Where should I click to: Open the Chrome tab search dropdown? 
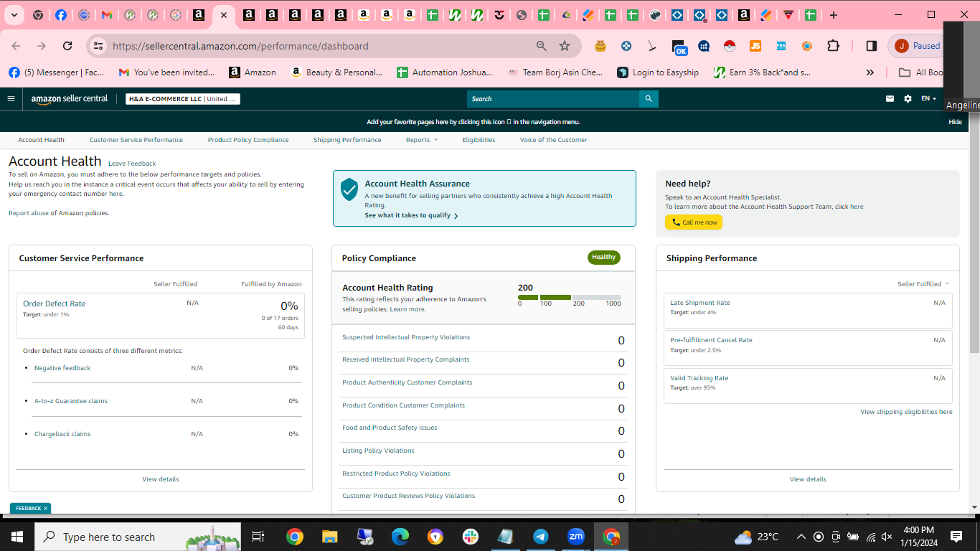pyautogui.click(x=14, y=15)
